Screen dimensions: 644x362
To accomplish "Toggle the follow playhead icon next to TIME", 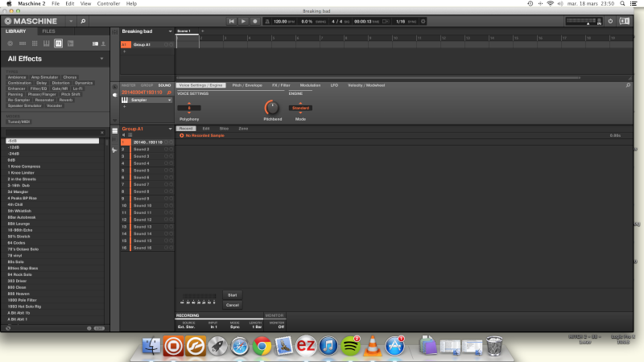I will [x=386, y=22].
